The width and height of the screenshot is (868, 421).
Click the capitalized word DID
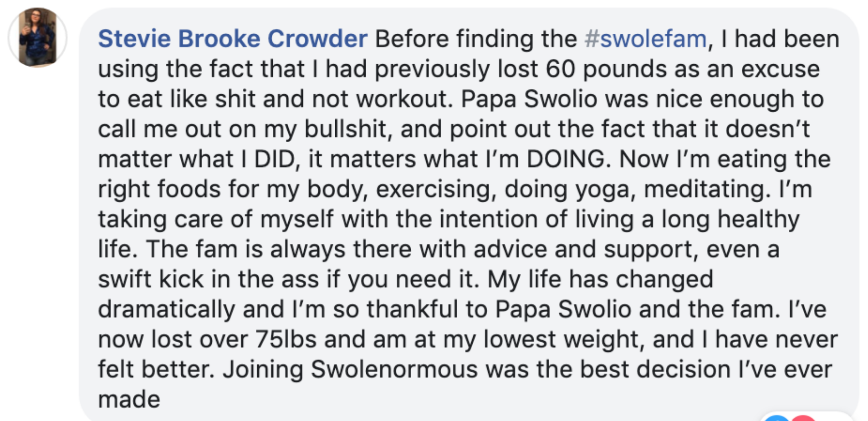(x=275, y=159)
